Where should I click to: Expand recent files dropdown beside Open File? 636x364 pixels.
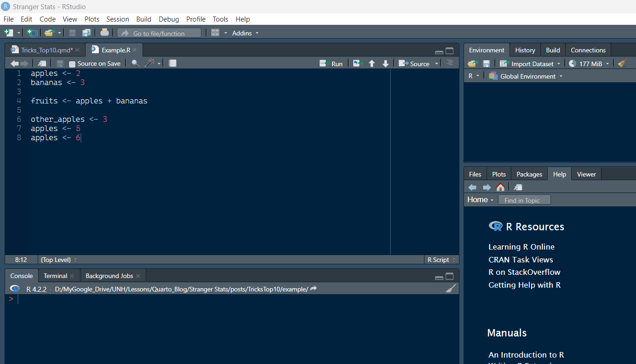(x=59, y=33)
